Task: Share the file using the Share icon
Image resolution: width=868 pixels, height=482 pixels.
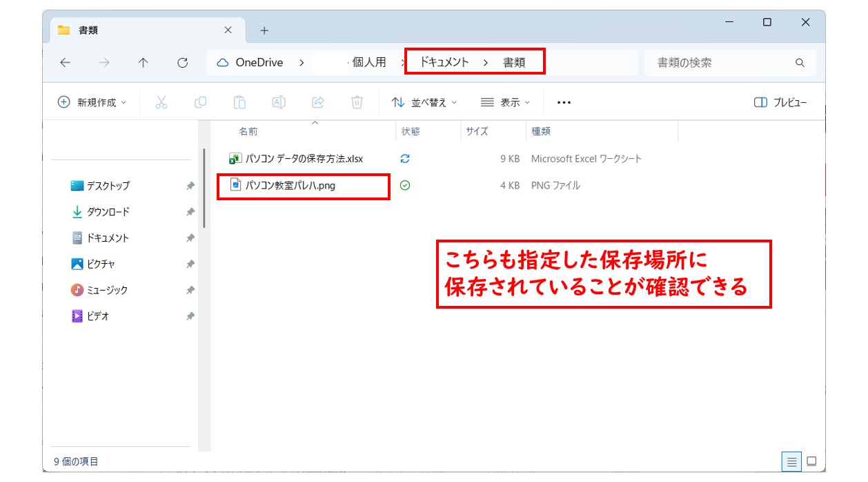Action: coord(317,102)
